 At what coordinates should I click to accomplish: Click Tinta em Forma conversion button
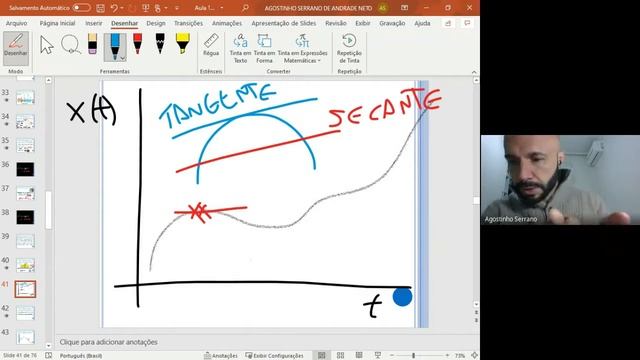click(264, 49)
